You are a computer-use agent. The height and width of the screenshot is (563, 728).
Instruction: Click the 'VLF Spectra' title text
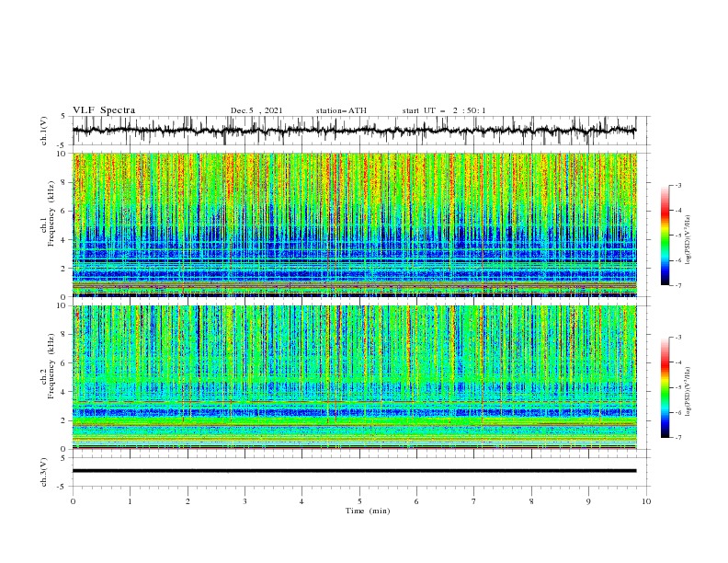coord(104,110)
